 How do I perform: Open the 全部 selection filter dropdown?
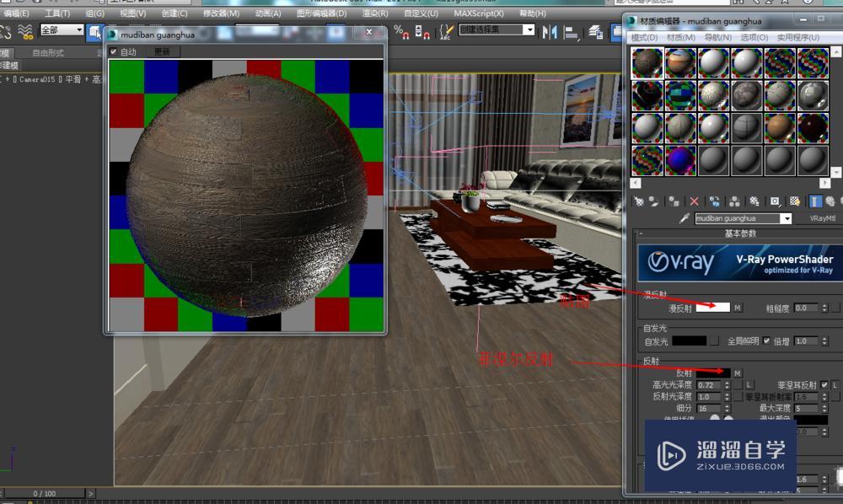(62, 29)
